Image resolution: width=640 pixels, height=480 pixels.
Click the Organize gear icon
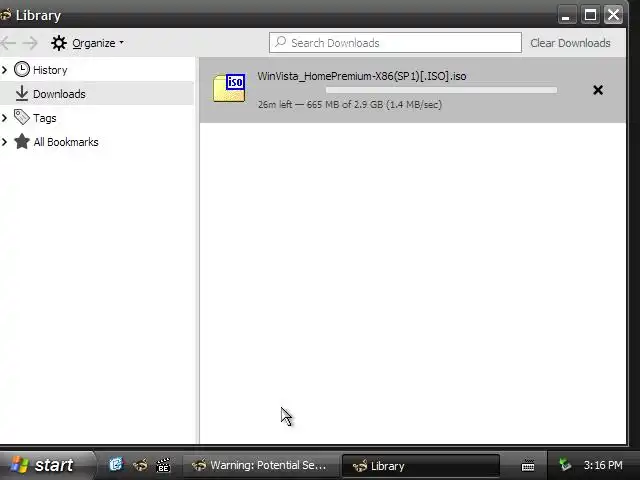[x=59, y=43]
